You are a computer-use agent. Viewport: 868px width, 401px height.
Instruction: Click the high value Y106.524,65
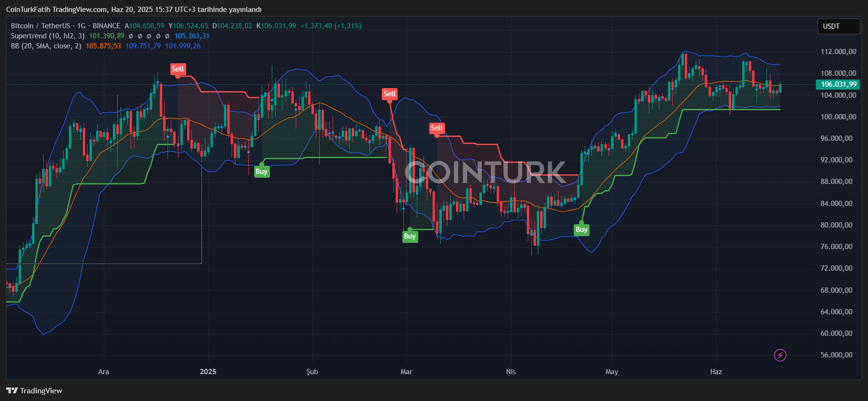(x=188, y=26)
